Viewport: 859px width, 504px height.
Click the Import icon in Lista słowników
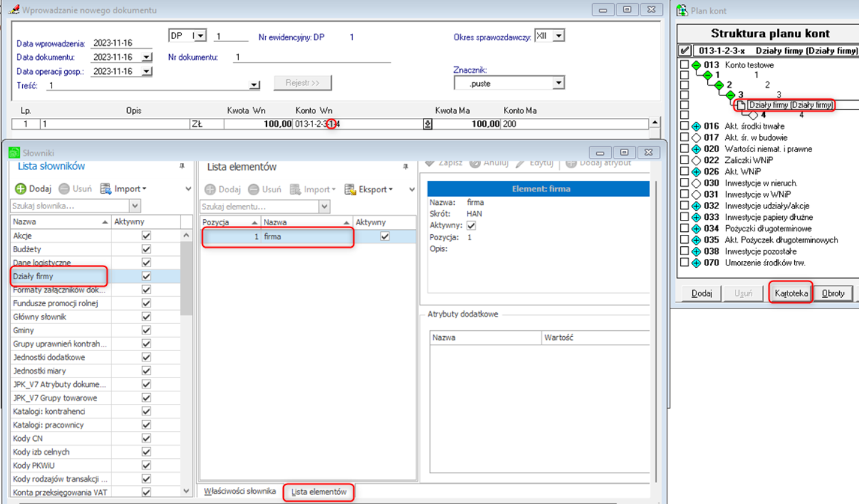(x=106, y=189)
